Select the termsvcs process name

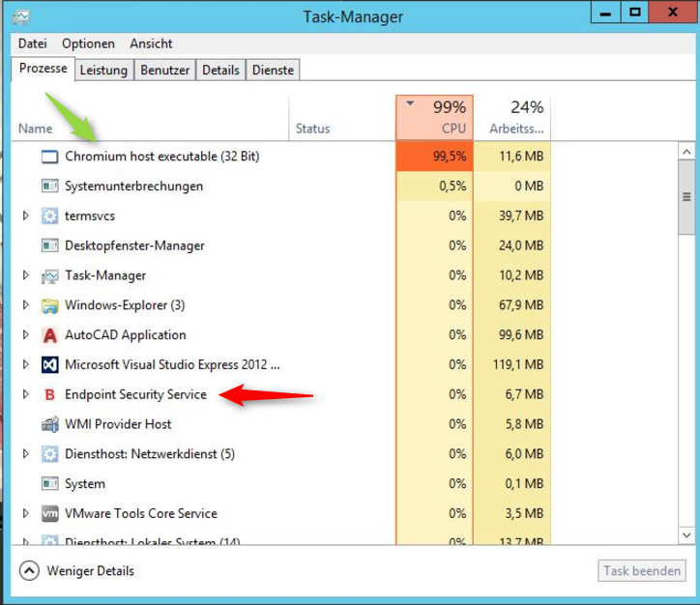point(90,216)
